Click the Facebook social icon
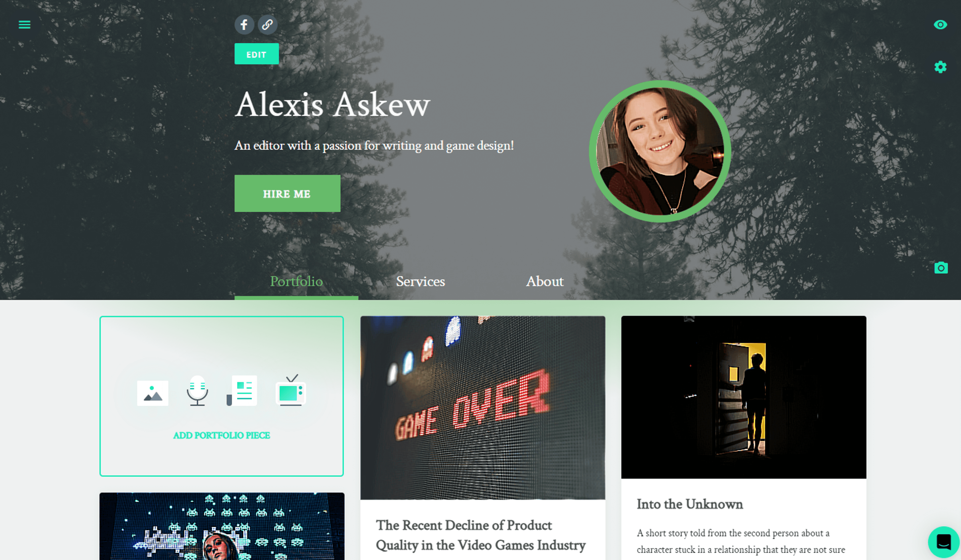961x560 pixels. pyautogui.click(x=244, y=25)
